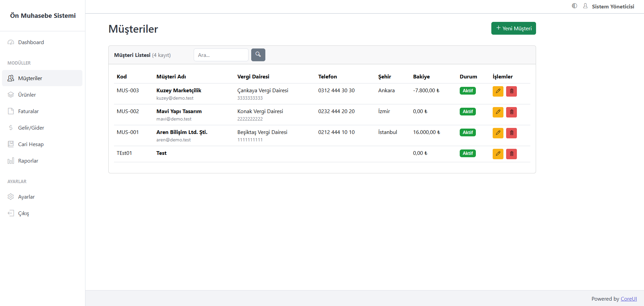
Task: Click the Aren Bilişim Ltd. Şti. name
Action: pyautogui.click(x=182, y=132)
